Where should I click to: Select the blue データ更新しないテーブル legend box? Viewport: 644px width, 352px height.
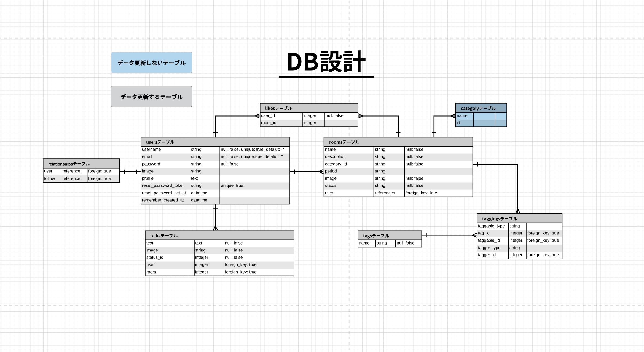[x=151, y=63]
